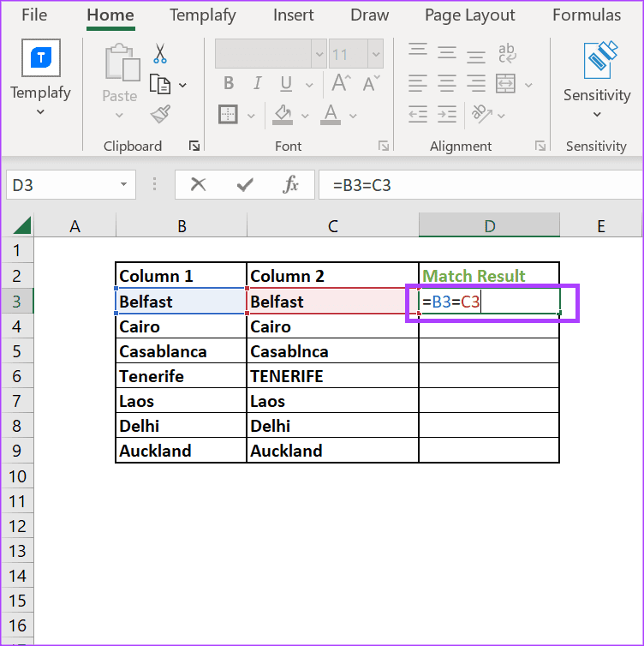The image size is (644, 646).
Task: Expand the Templafy dropdown chevron
Action: (40, 111)
